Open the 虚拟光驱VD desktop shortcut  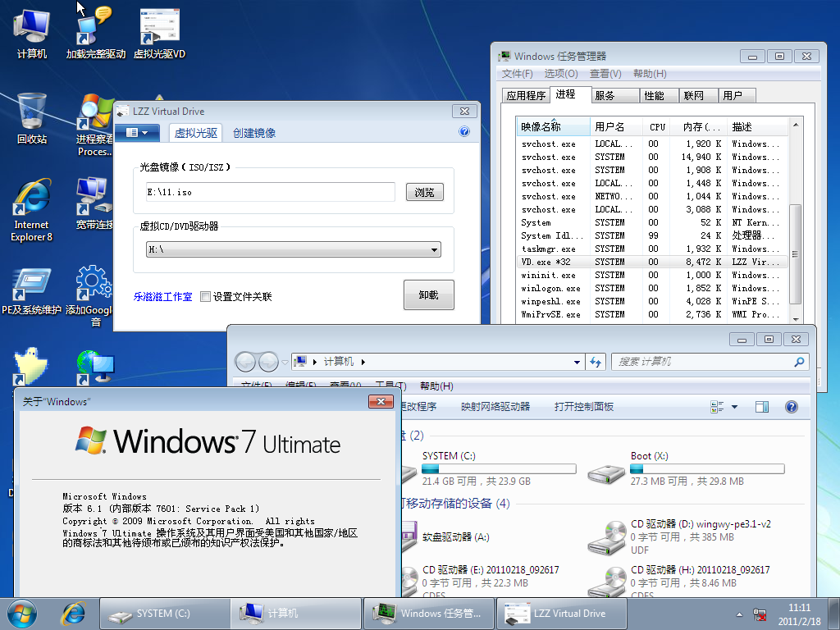click(x=159, y=33)
